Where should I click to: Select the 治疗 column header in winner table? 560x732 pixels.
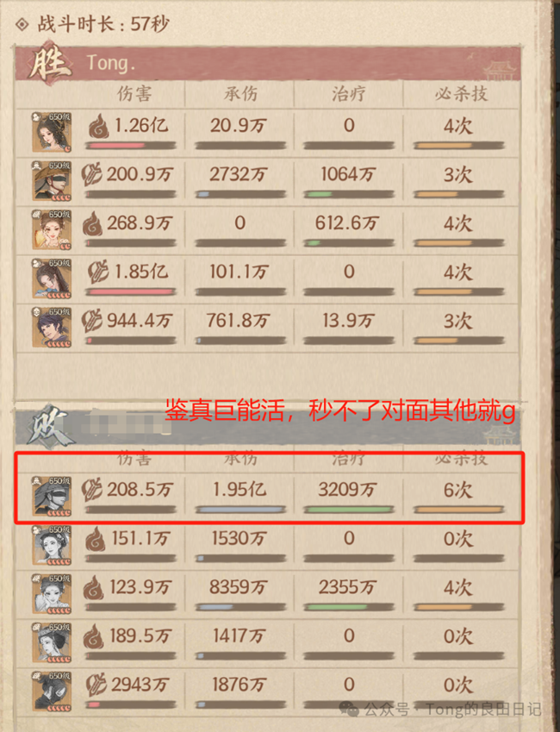349,94
